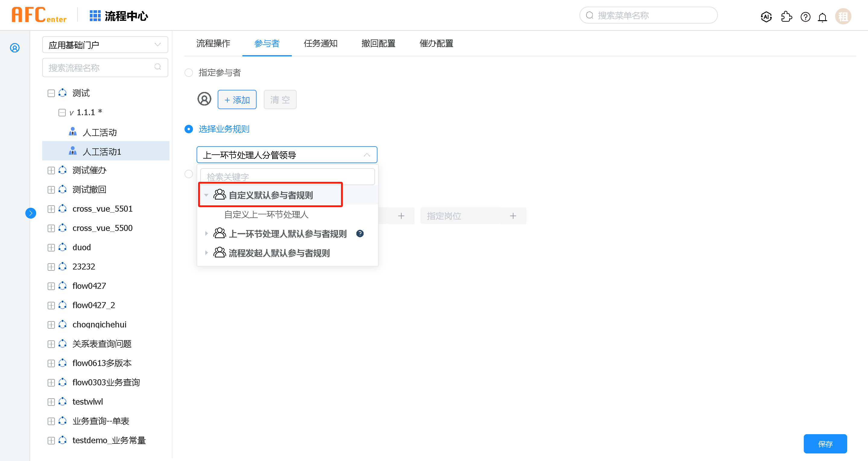Select the 选择业务规则 radio option
868x461 pixels.
(x=189, y=129)
